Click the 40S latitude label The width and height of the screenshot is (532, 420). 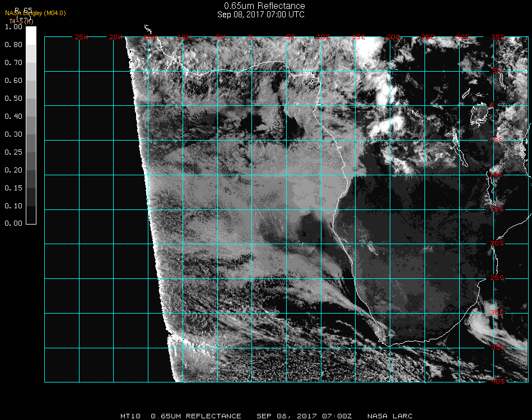coord(498,382)
